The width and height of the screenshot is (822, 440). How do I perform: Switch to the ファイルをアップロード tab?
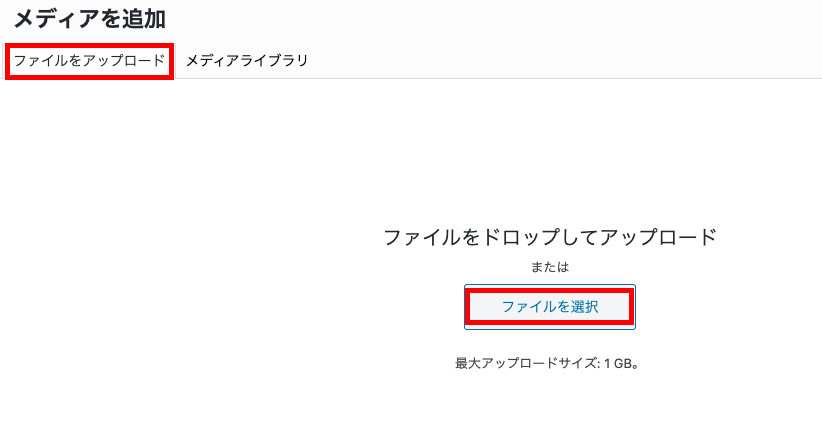point(89,61)
